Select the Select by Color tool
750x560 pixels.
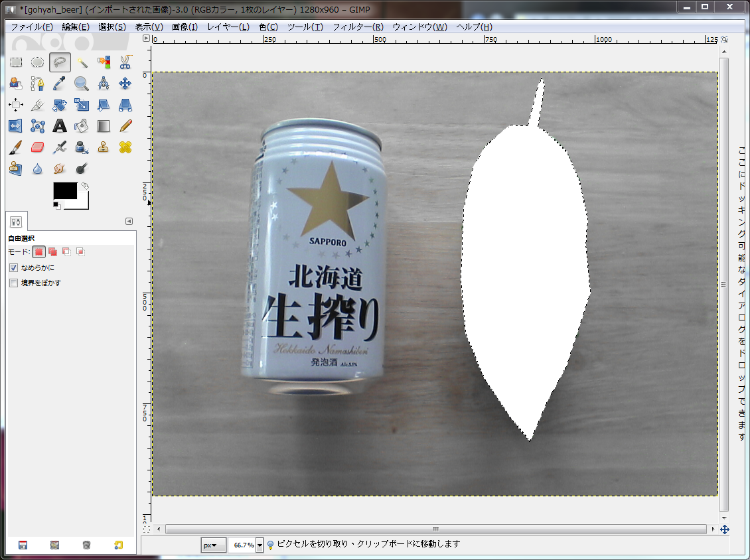[104, 62]
